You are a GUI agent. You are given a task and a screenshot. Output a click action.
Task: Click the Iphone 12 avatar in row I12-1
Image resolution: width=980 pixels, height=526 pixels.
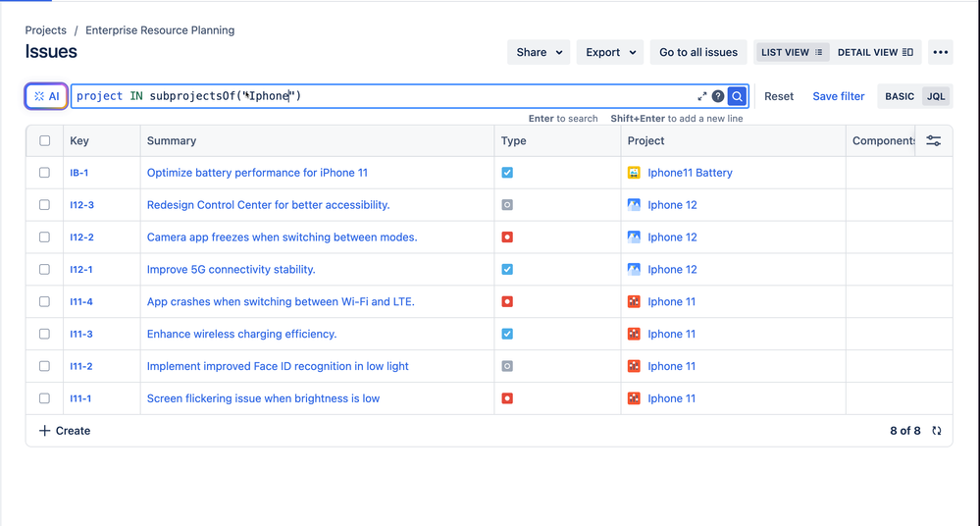pyautogui.click(x=634, y=270)
